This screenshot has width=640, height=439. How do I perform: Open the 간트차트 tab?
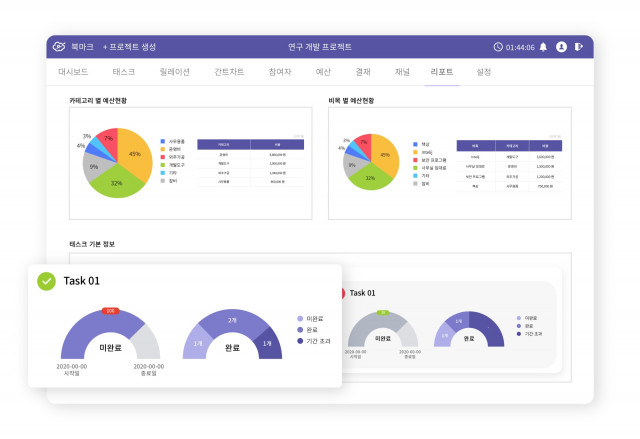[229, 73]
